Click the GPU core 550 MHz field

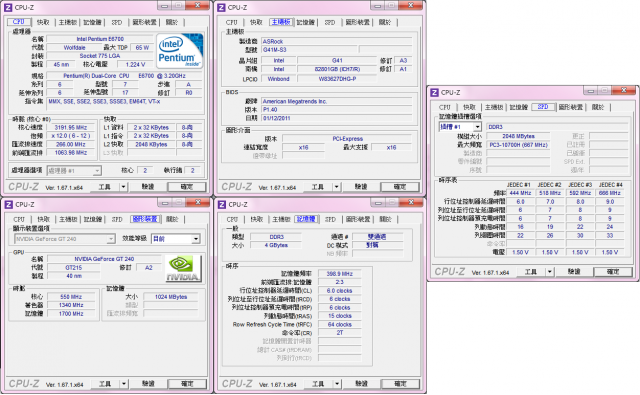coord(71,297)
